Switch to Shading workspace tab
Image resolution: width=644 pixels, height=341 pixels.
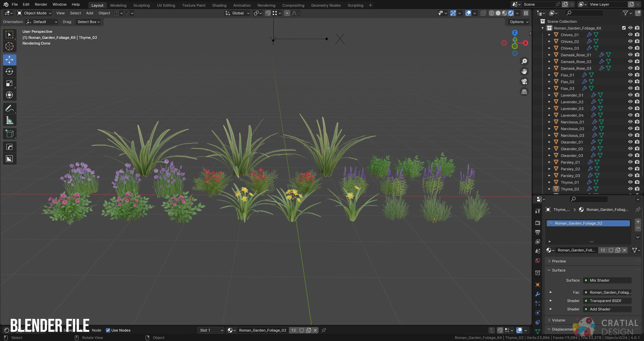pyautogui.click(x=219, y=5)
